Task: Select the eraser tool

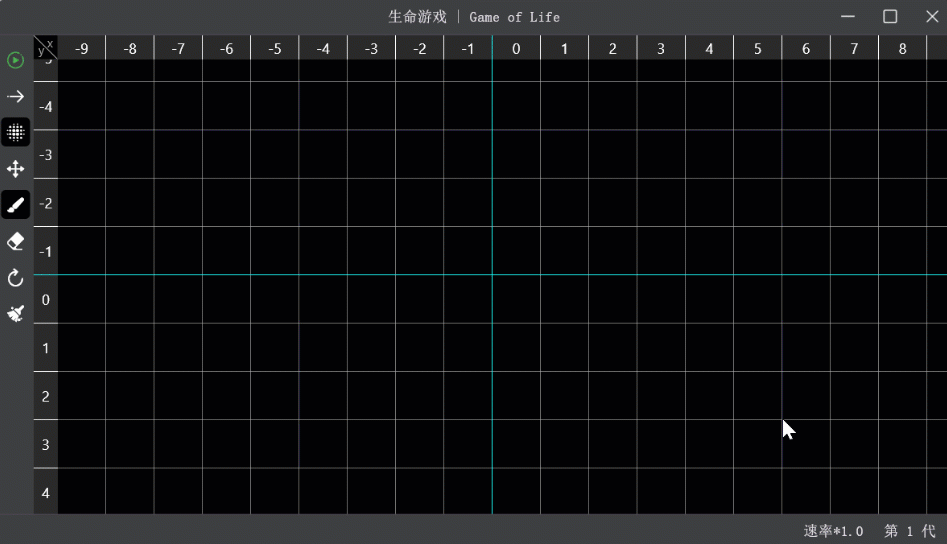Action: pyautogui.click(x=16, y=241)
